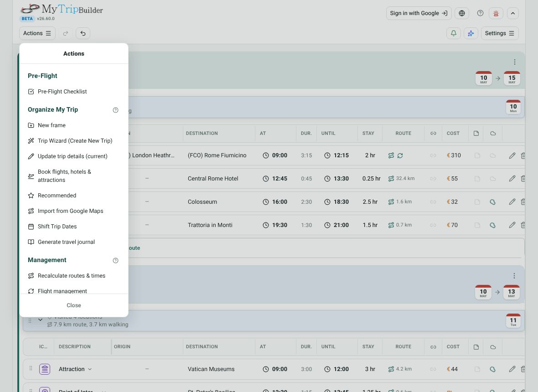Open route for Central Rome Hotel 32.4 km
The height and width of the screenshot is (392, 538).
pos(401,179)
